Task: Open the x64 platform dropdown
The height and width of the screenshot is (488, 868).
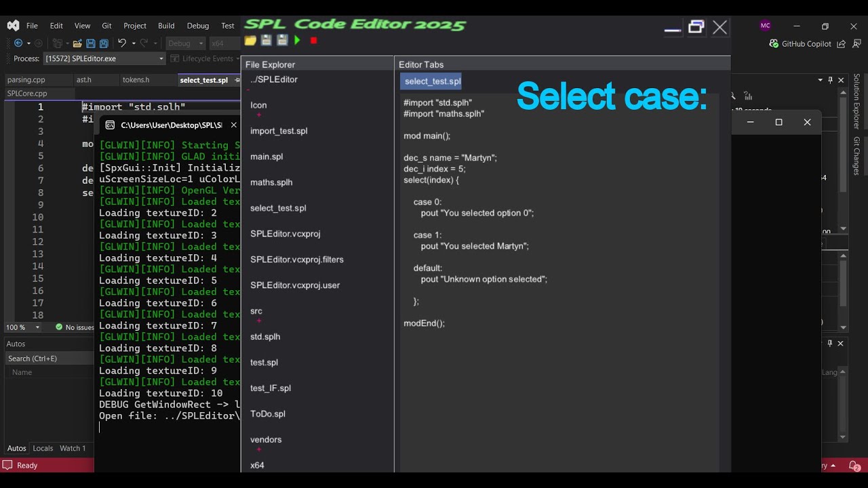Action: [x=225, y=43]
